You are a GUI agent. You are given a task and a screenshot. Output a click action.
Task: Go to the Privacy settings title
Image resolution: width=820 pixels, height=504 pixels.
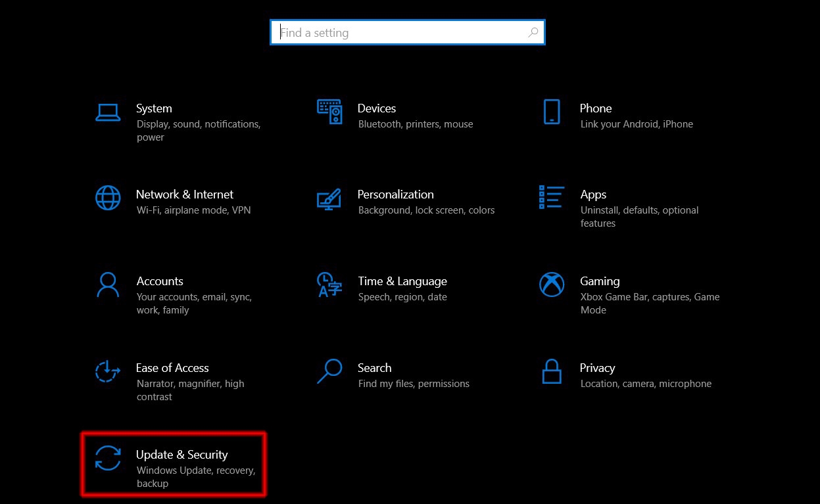point(598,368)
